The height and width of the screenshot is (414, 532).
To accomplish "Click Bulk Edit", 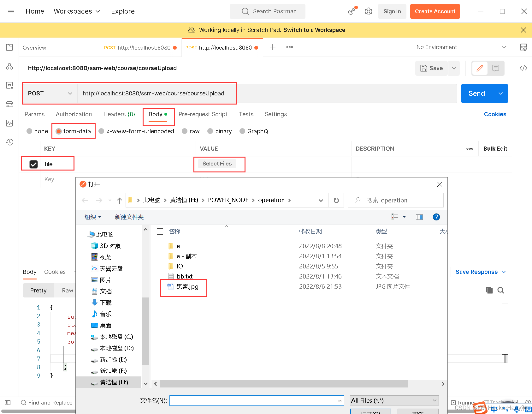I will tap(495, 149).
